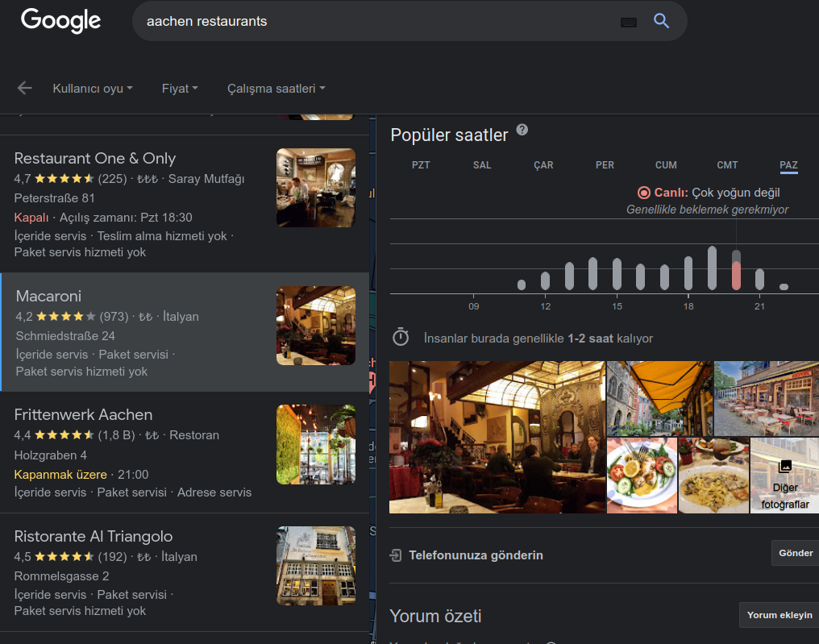Click the Holzgraben 4 address
This screenshot has width=819, height=644.
click(50, 455)
